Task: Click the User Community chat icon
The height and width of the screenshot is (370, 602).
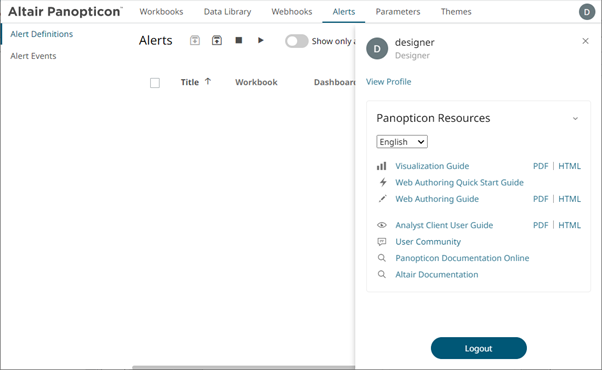Action: tap(382, 242)
